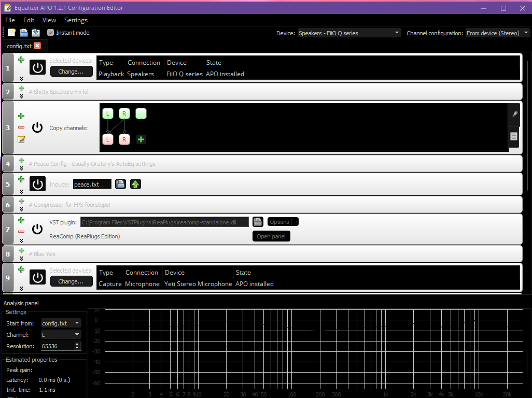Open an existing configuration file
Viewport: 532px width, 398px height.
click(23, 33)
